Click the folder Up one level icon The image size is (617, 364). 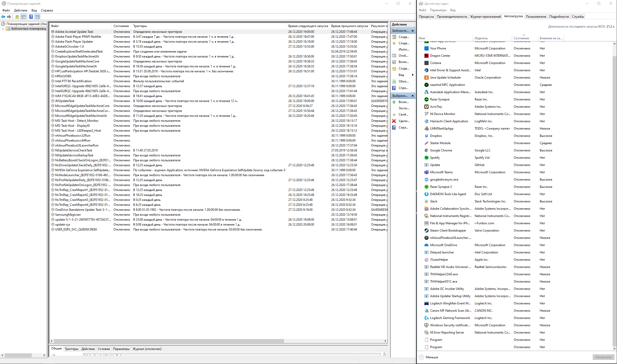coord(17,17)
